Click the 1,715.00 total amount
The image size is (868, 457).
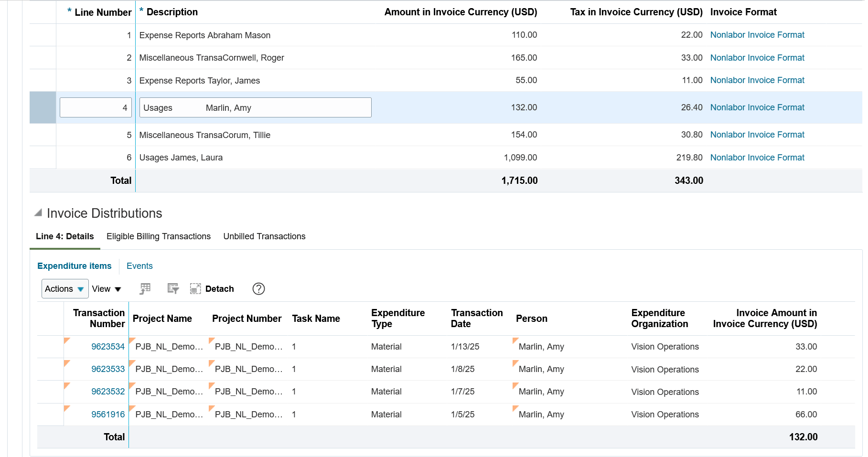pyautogui.click(x=520, y=181)
